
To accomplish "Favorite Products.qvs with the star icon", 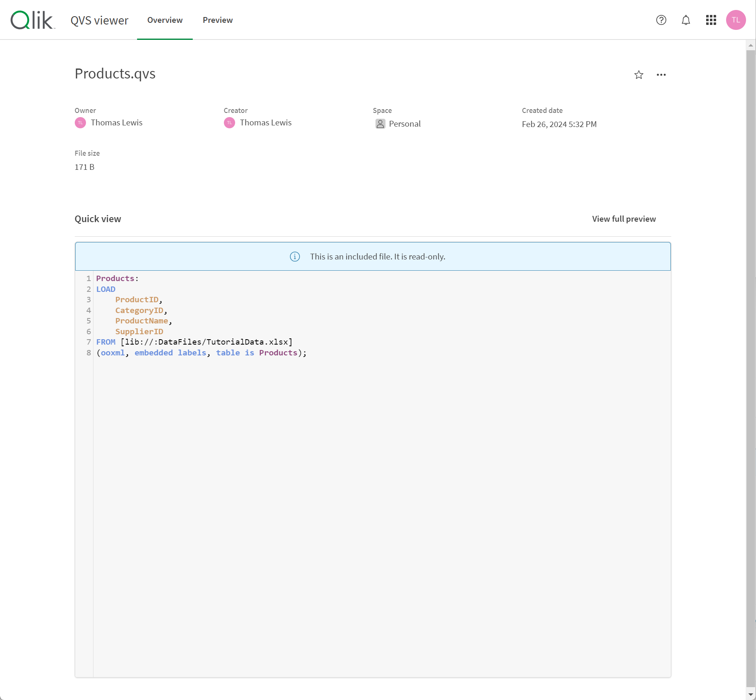I will [x=639, y=75].
